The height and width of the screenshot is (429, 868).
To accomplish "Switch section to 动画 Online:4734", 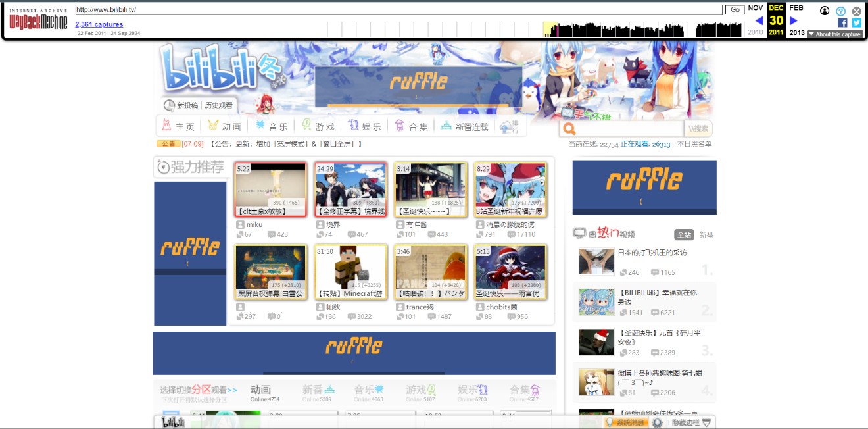I will point(264,393).
